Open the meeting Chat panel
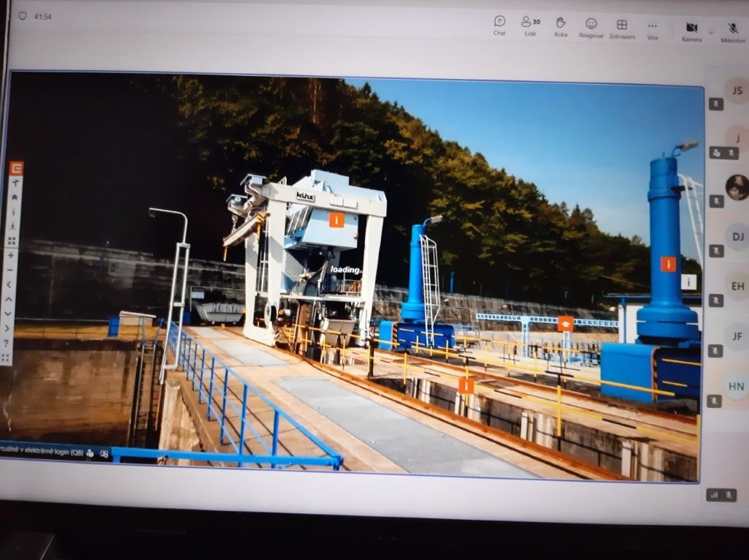The image size is (749, 560). [500, 24]
